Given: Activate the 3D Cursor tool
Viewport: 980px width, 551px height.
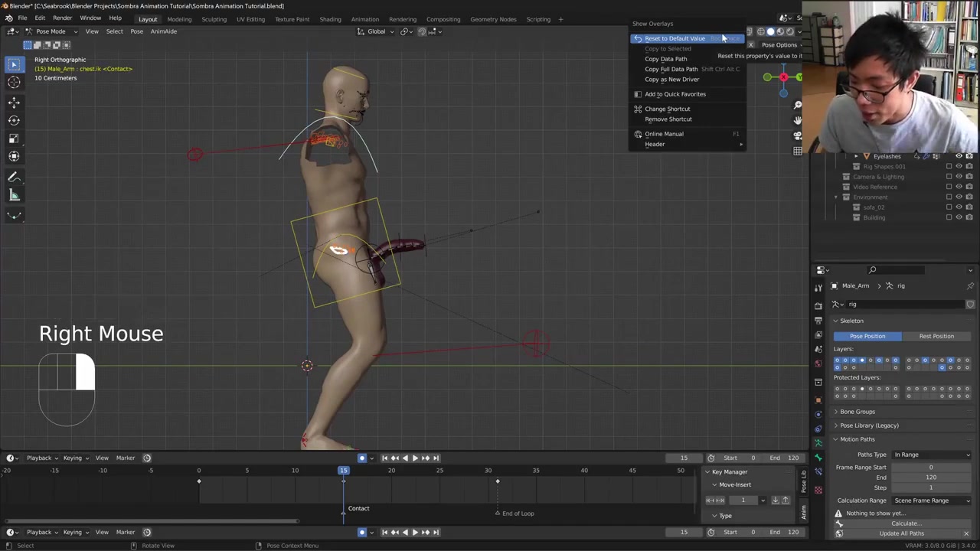Looking at the screenshot, I should [x=14, y=83].
